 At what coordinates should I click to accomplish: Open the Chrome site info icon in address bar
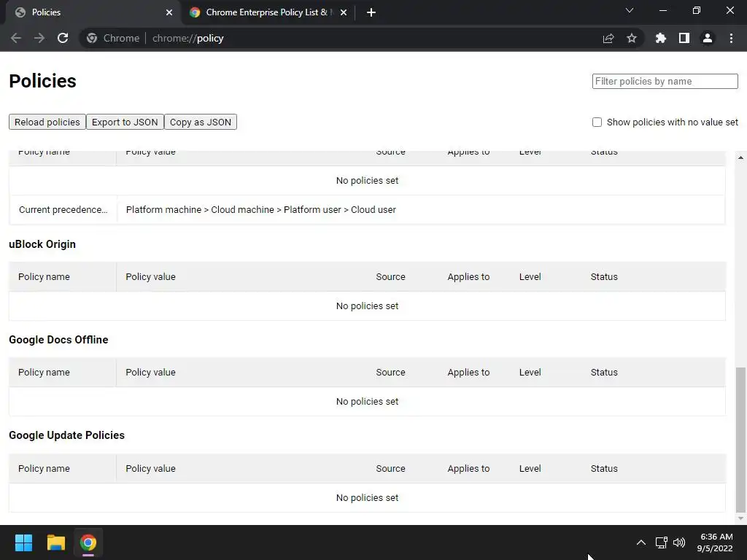click(x=92, y=38)
